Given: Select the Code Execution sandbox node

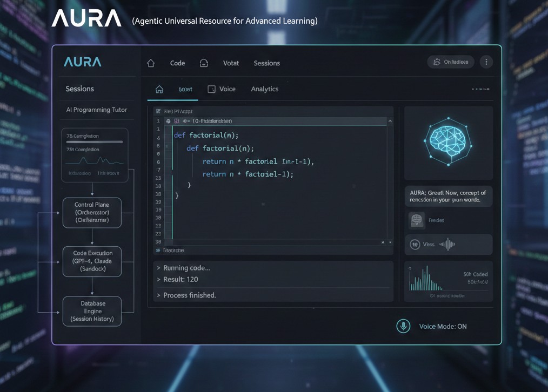Looking at the screenshot, I should click(x=92, y=261).
